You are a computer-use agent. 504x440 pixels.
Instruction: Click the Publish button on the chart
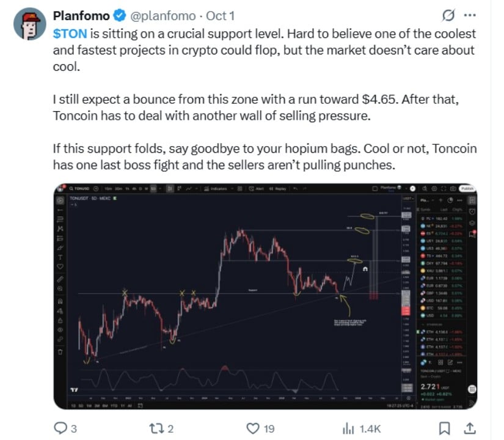click(x=468, y=189)
